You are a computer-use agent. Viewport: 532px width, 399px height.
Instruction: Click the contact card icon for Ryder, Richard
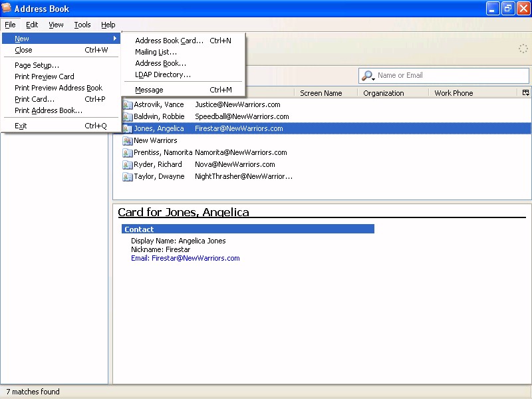[x=128, y=164]
